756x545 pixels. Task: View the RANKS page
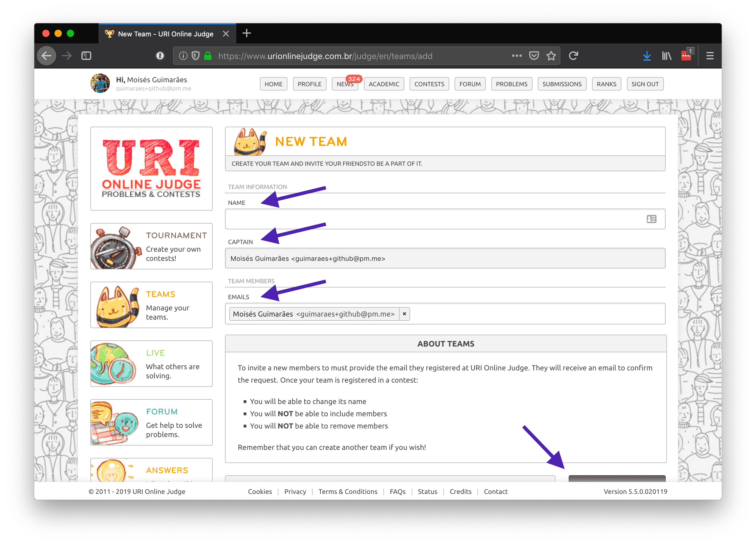tap(606, 84)
